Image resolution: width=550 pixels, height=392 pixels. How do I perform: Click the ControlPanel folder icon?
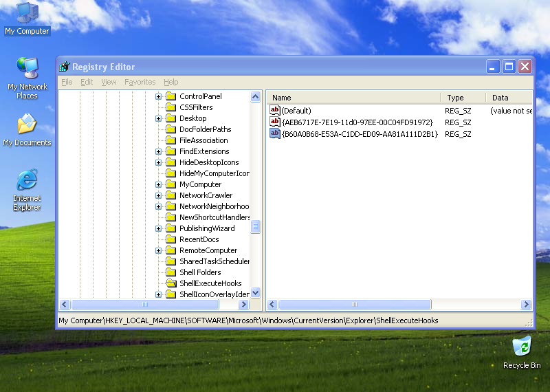pos(170,96)
